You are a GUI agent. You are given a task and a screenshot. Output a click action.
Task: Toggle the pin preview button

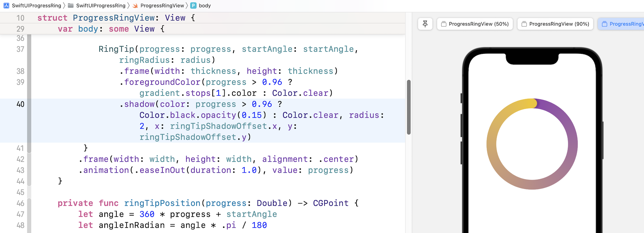point(425,24)
